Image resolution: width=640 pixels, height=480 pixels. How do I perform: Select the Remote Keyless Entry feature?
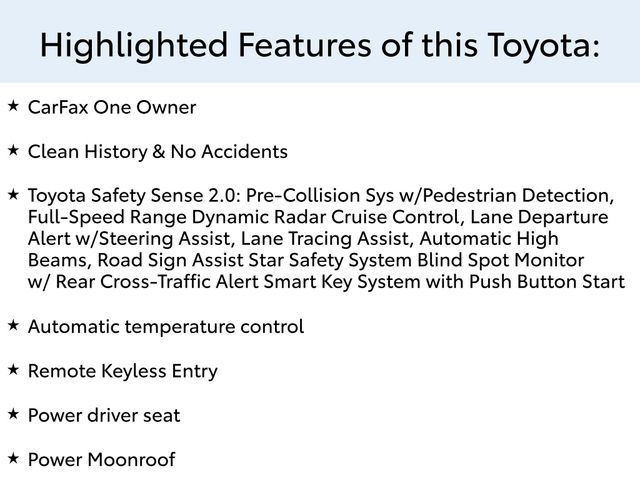click(123, 371)
